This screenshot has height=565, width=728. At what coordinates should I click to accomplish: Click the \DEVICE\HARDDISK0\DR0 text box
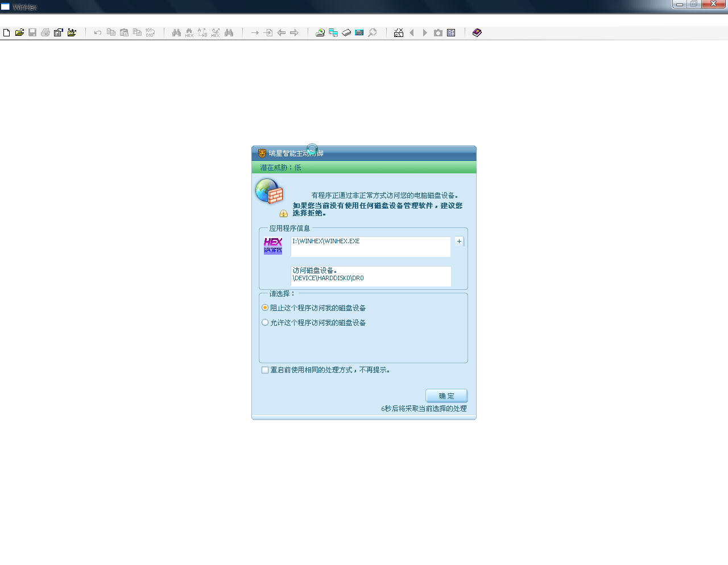pos(371,276)
